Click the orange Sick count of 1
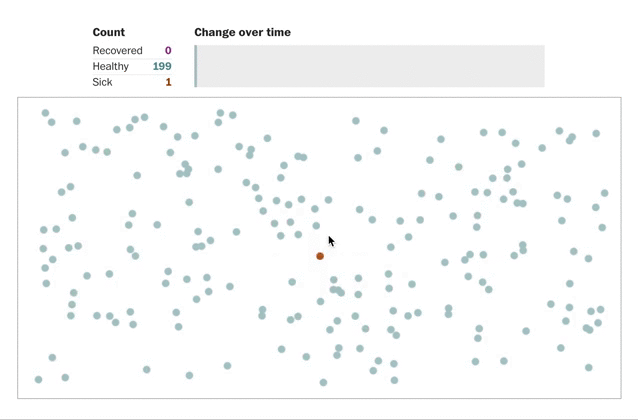Image resolution: width=638 pixels, height=420 pixels. (x=168, y=82)
